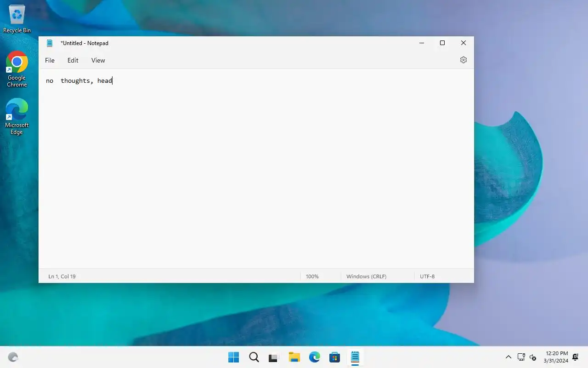Open Task View from the taskbar

274,357
